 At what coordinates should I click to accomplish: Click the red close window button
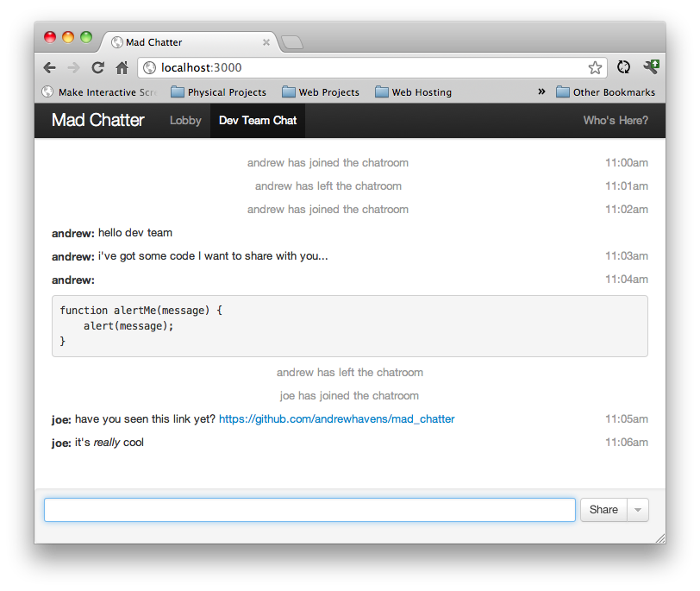tap(50, 37)
